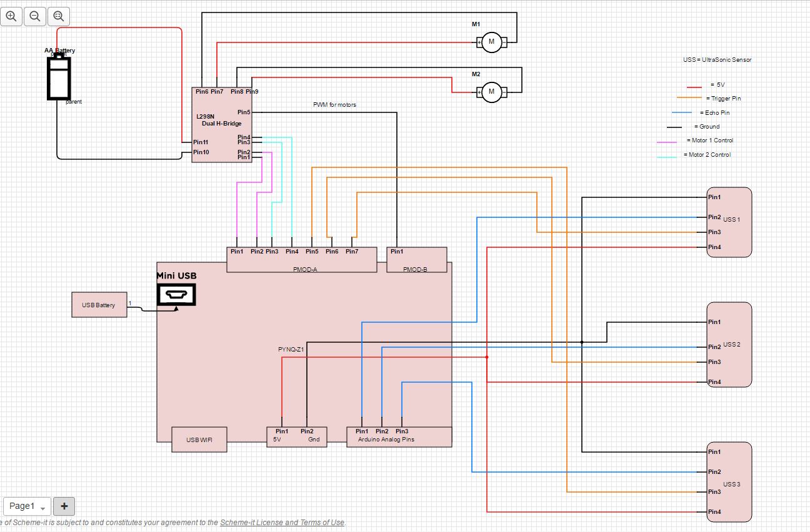Viewport: 810px width, 532px height.
Task: Click Pin8 on the L298N H-Bridge
Action: 237,92
